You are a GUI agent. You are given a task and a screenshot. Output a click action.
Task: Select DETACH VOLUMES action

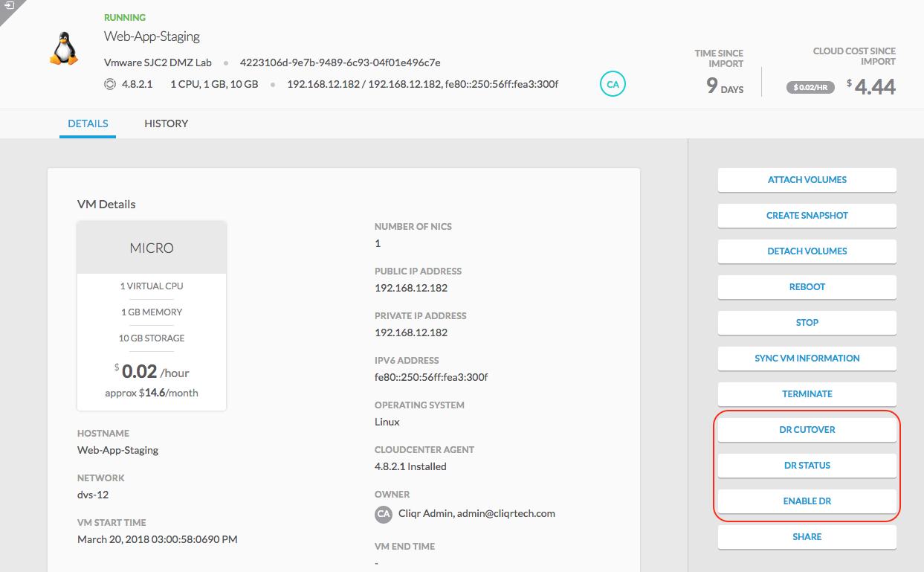[807, 251]
